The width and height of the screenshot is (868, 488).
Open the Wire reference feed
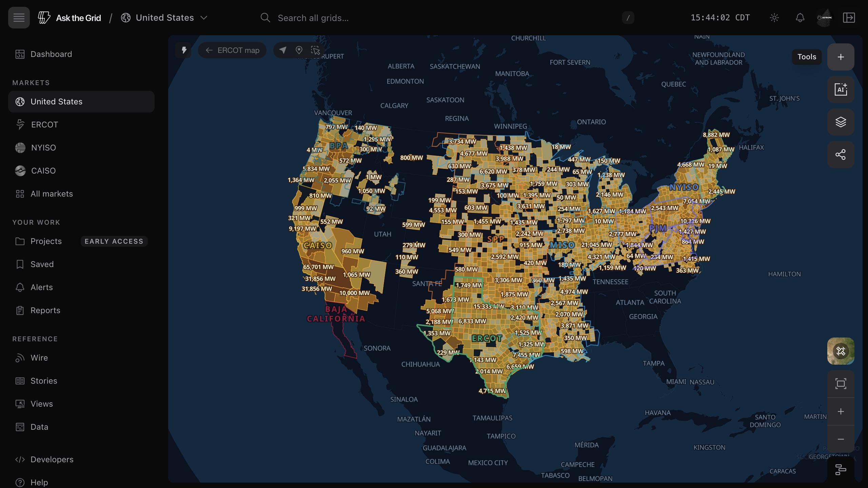[x=81, y=358]
